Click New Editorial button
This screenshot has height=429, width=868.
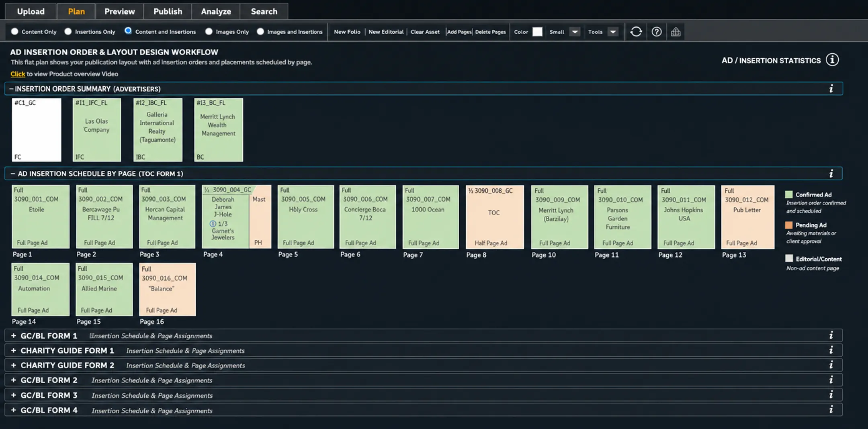coord(386,32)
